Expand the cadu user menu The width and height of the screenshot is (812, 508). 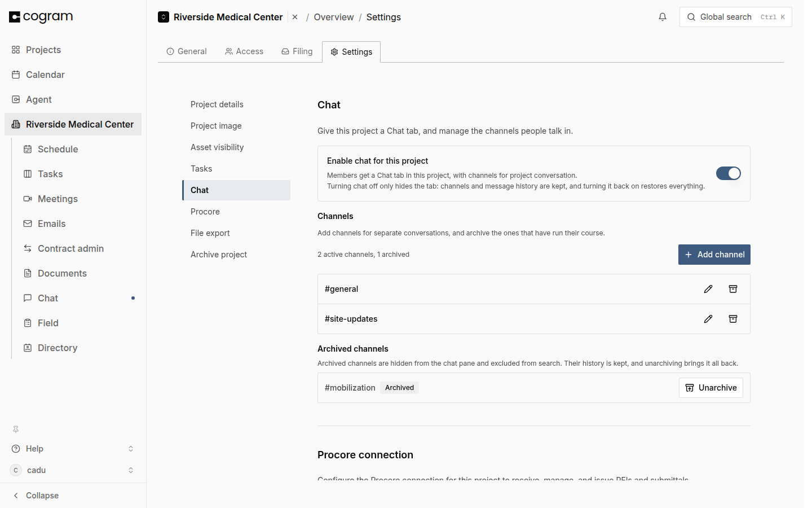[x=73, y=470]
